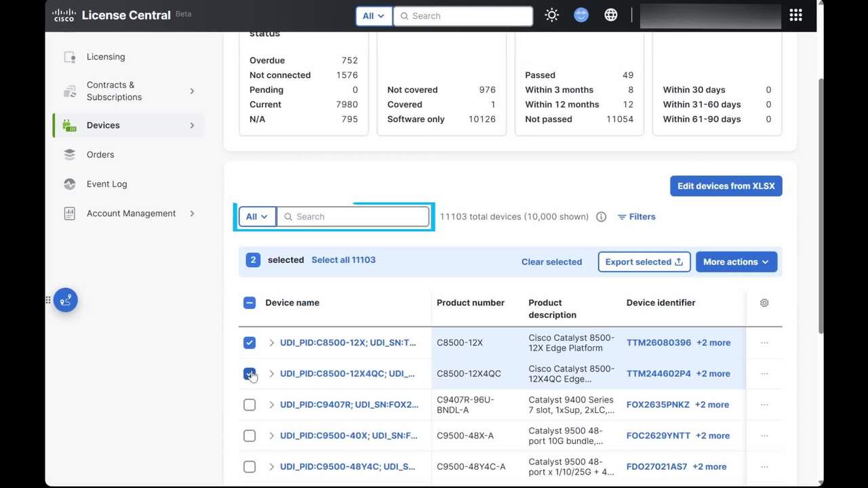
Task: Open row actions for FDO27021AS7 device
Action: (x=764, y=467)
